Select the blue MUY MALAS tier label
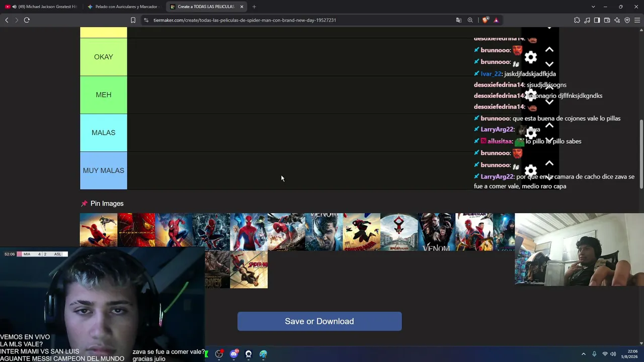Viewport: 644px width, 362px height. (x=104, y=170)
